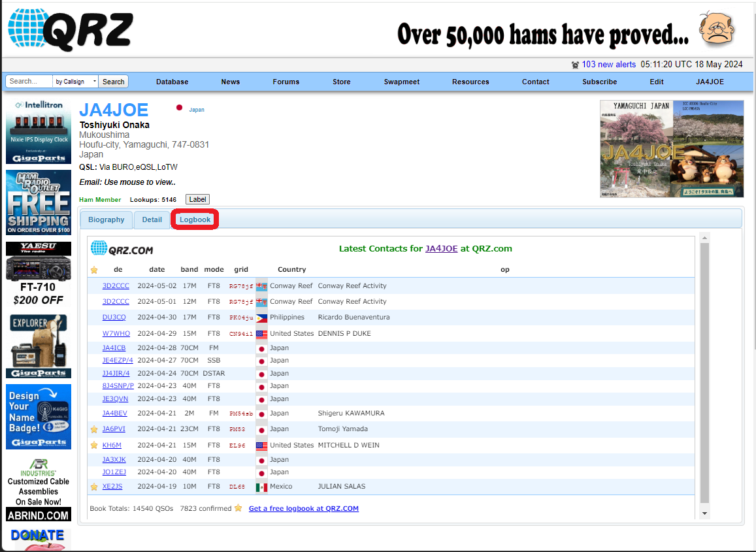Image resolution: width=756 pixels, height=552 pixels.
Task: Open the alerts bell icon
Action: click(x=576, y=64)
